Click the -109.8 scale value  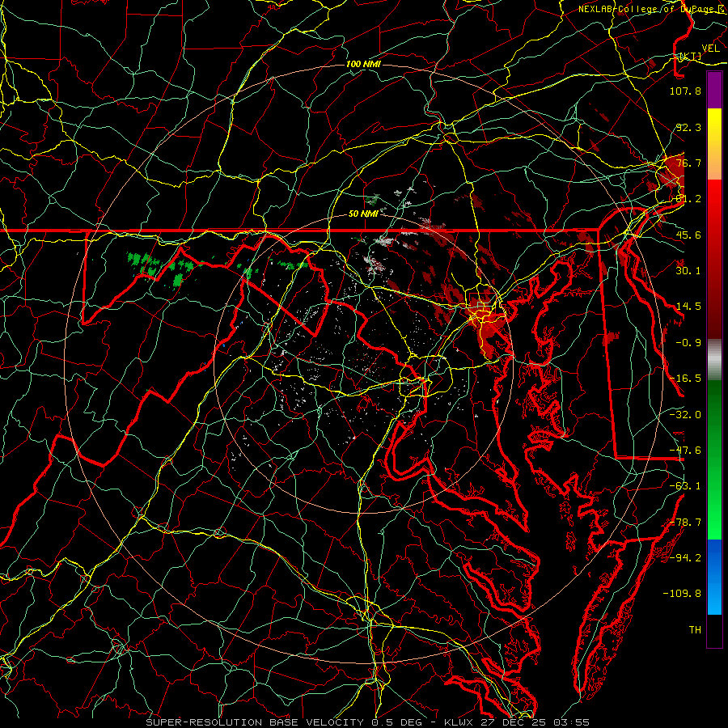pos(682,594)
